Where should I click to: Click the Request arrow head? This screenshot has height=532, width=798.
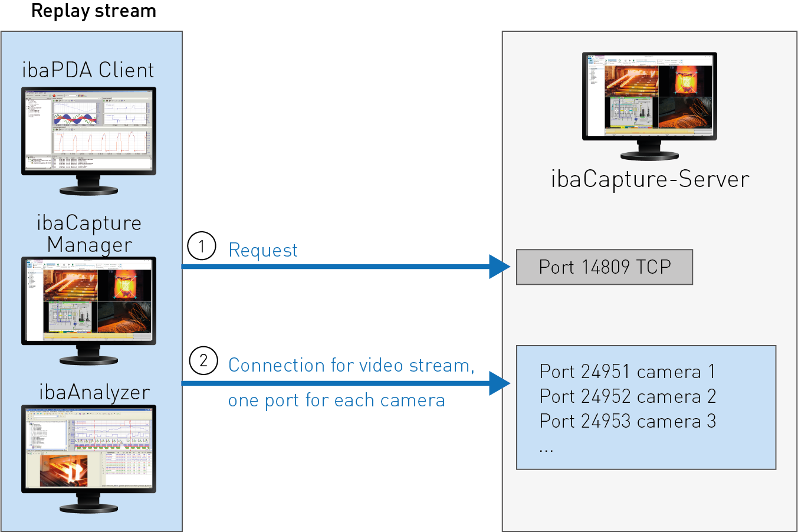click(x=499, y=267)
